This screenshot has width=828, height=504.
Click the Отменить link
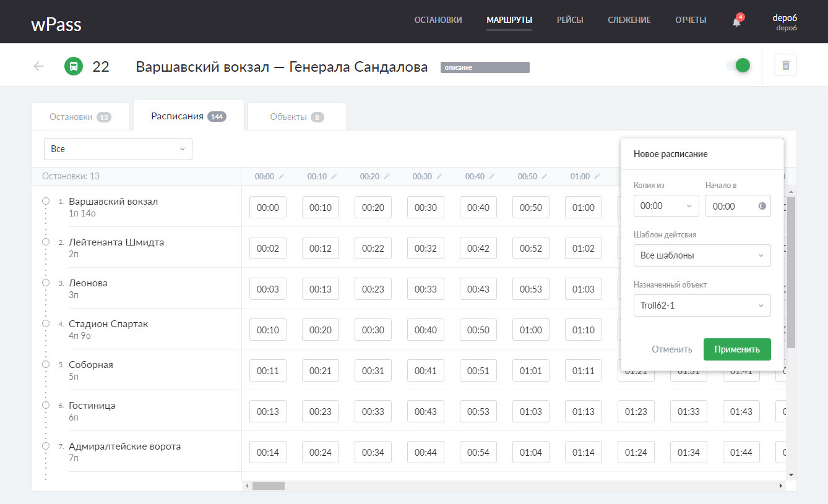coord(671,349)
